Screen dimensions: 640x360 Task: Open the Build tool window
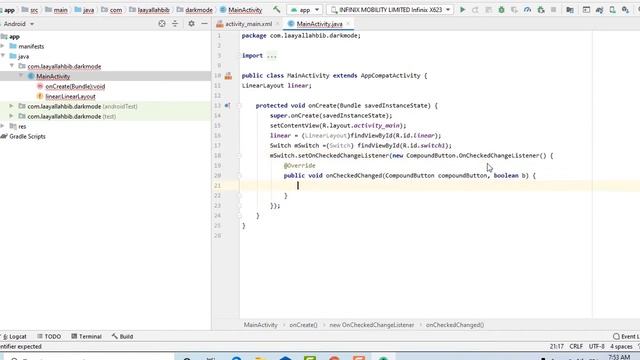(x=122, y=336)
